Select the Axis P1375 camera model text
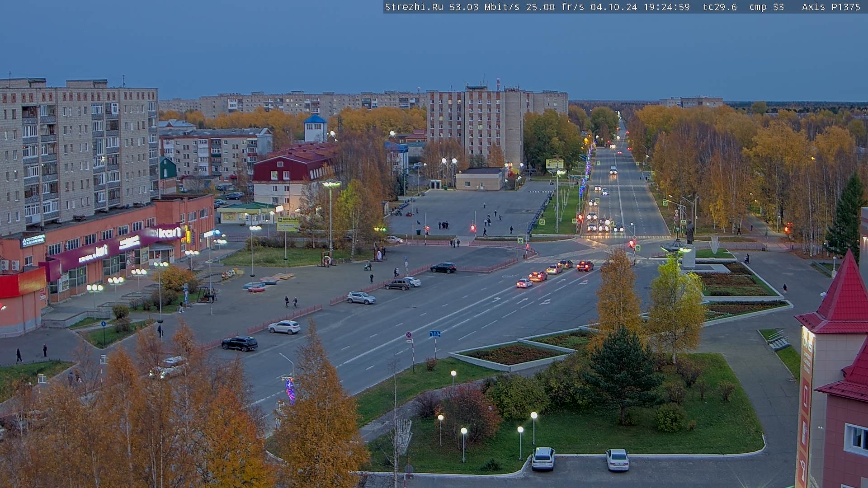Screen dimensions: 868x488 tap(831, 7)
